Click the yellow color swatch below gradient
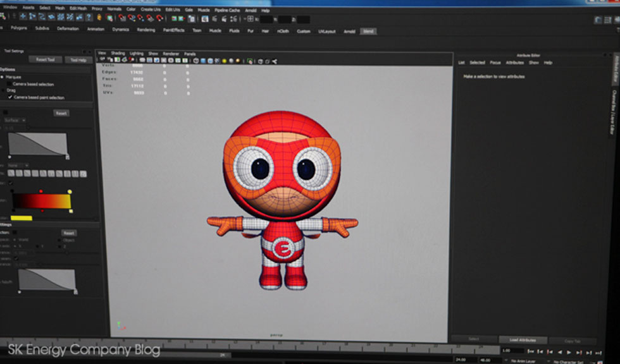Viewport: 620px width, 364px height. point(21,218)
